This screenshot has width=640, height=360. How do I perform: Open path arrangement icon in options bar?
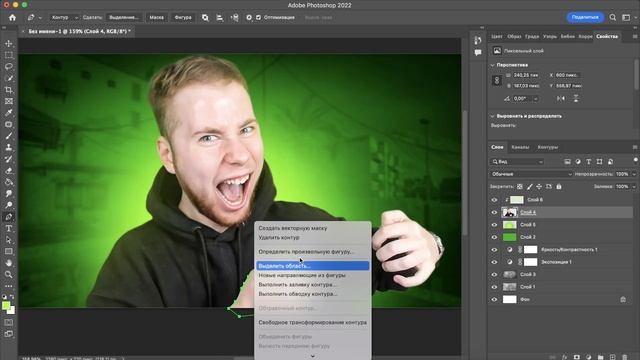(234, 18)
